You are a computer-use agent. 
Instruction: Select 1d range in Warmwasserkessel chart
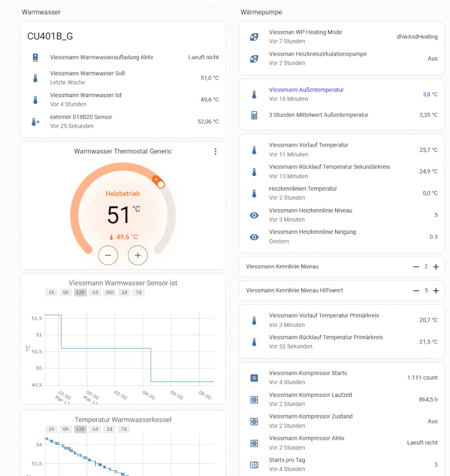coord(95,429)
